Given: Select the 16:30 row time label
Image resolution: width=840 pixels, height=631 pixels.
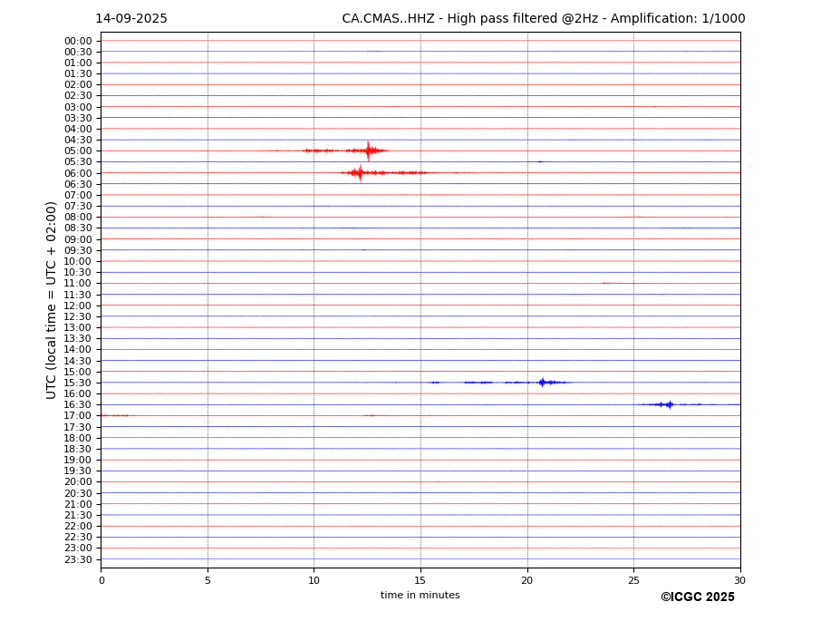Looking at the screenshot, I should pyautogui.click(x=78, y=404).
